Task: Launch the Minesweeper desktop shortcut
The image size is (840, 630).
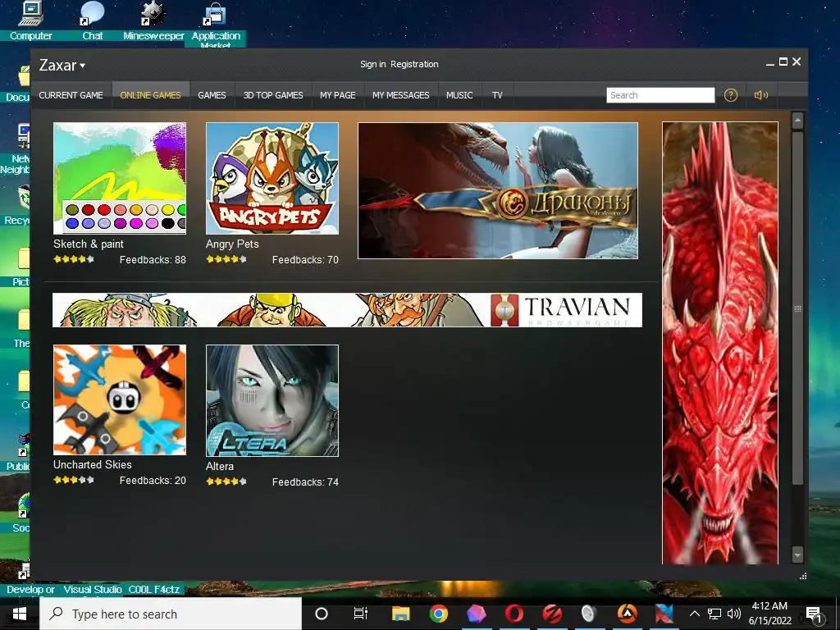Action: [153, 21]
